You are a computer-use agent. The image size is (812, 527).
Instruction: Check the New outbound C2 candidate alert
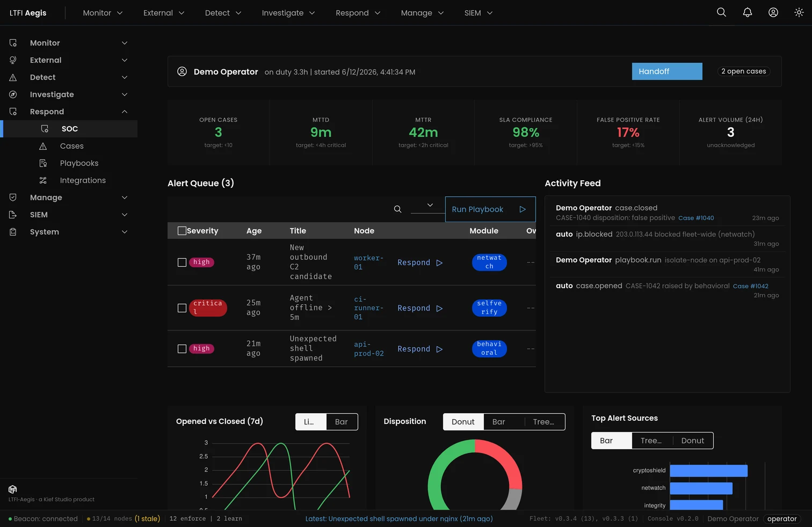[x=182, y=262]
